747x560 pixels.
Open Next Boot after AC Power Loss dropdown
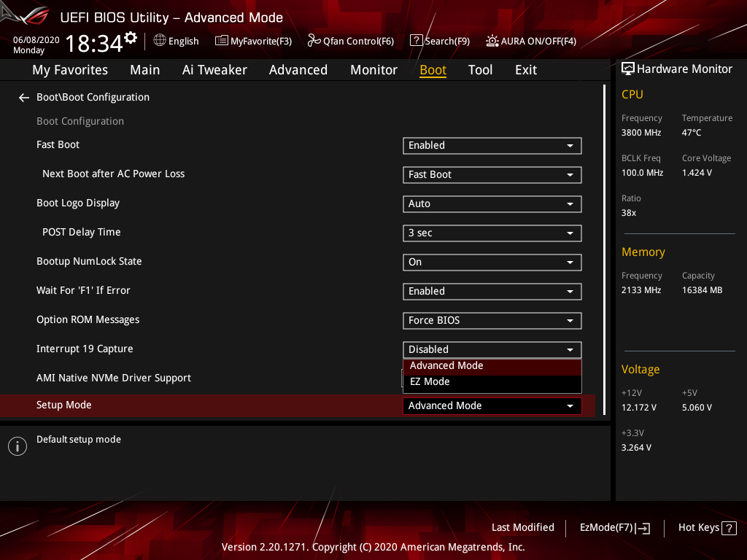point(492,175)
